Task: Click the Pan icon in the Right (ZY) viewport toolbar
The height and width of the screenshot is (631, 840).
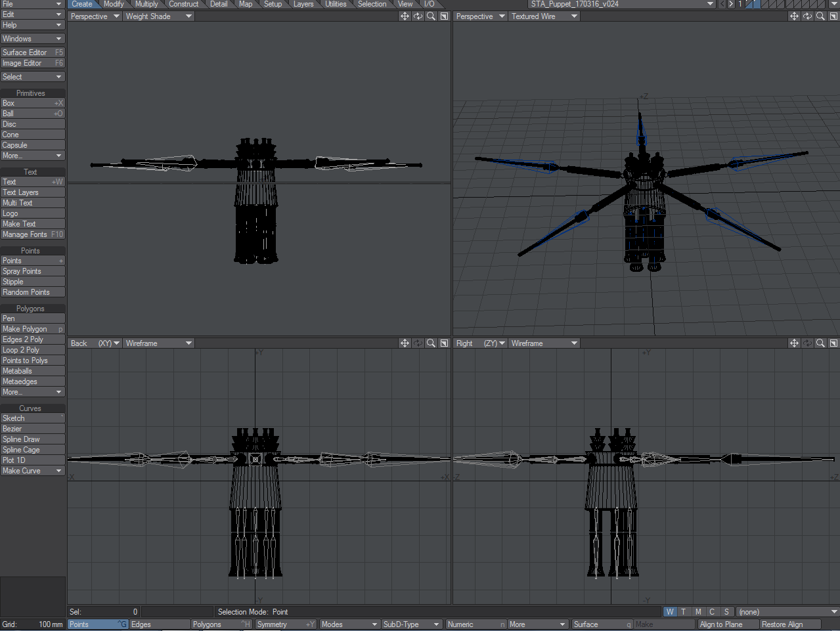Action: point(794,343)
